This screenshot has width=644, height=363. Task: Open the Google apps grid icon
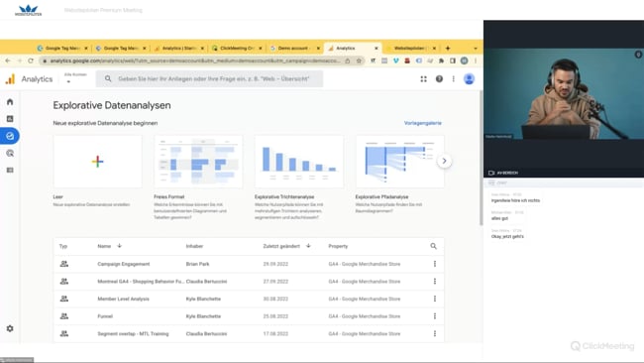tap(423, 79)
